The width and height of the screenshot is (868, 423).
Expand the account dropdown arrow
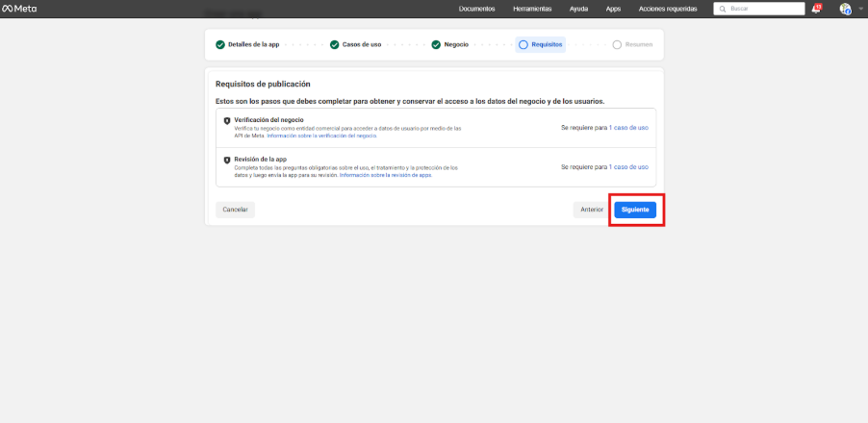(x=860, y=9)
